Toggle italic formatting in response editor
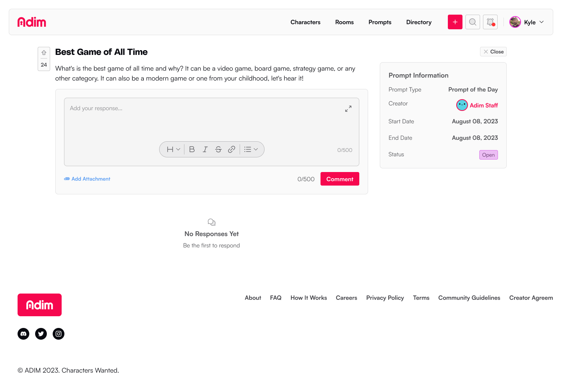 (205, 149)
